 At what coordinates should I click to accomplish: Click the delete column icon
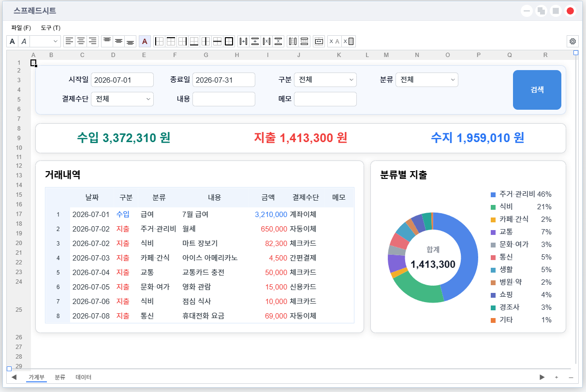click(266, 41)
